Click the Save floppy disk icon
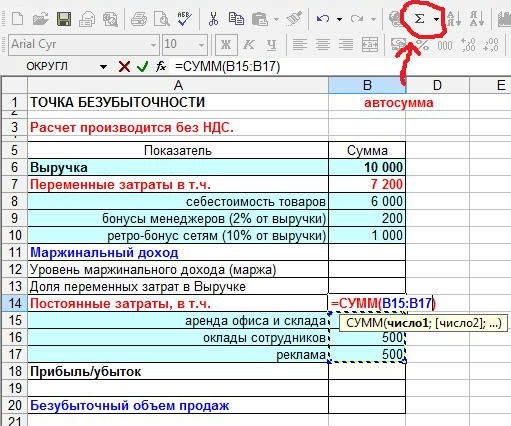 [x=64, y=19]
